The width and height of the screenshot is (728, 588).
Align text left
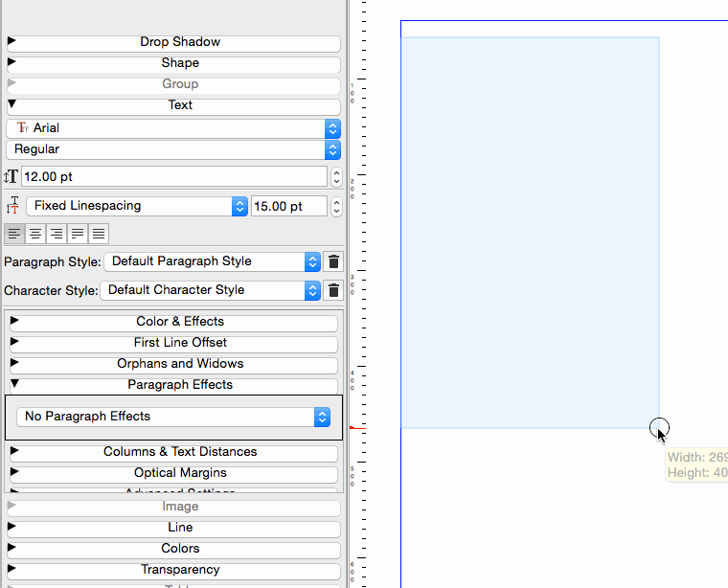14,234
